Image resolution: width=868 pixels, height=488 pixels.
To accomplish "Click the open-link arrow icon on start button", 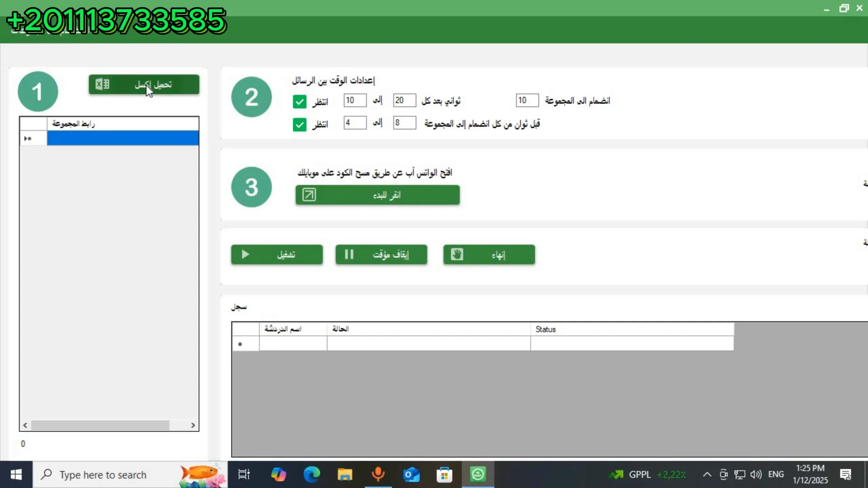I will point(309,195).
